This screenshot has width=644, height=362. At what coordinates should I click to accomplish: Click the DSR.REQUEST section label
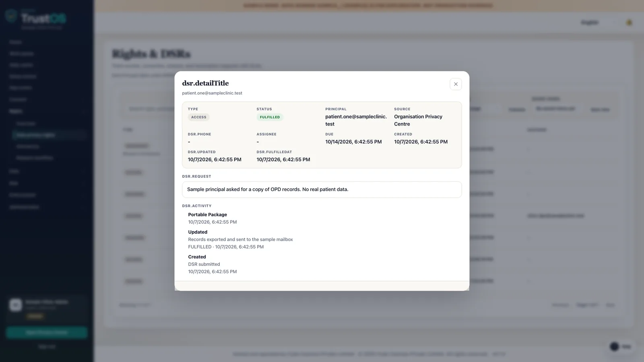tap(196, 177)
